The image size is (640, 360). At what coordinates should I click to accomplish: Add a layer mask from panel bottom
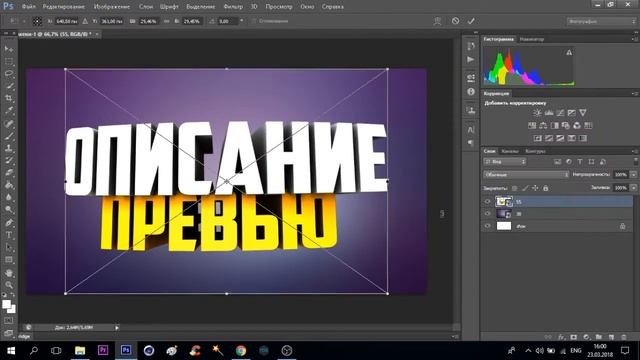pos(574,337)
